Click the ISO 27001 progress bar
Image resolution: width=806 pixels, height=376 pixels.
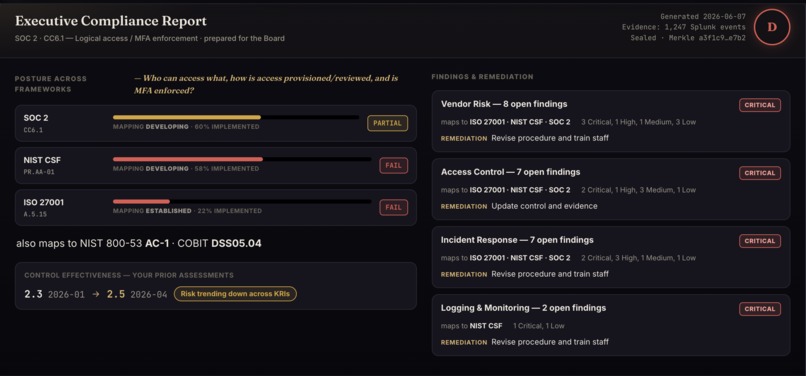[242, 202]
